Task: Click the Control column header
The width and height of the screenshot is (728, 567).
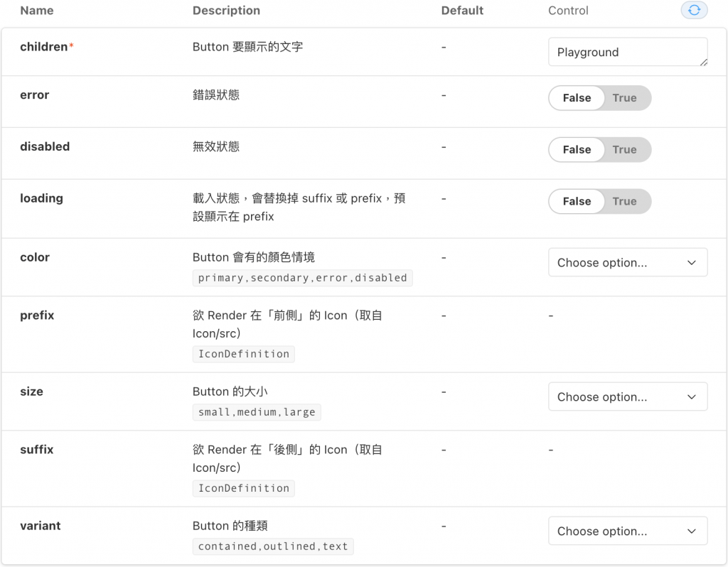Action: click(568, 11)
